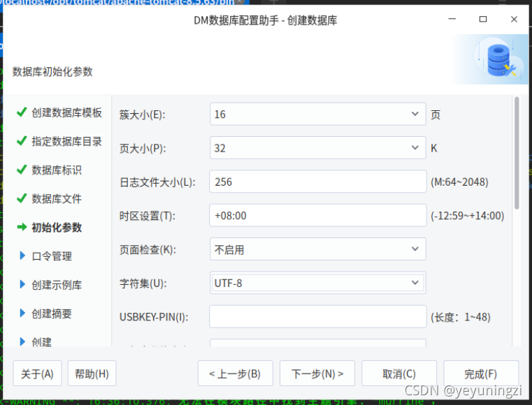Click the blue triangle beside 口令管理
532x405 pixels.
(22, 256)
